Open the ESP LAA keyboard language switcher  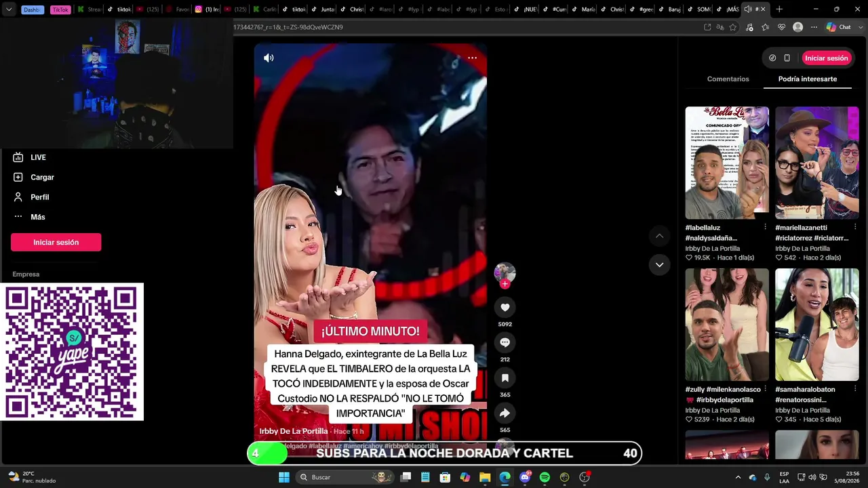[x=784, y=477]
